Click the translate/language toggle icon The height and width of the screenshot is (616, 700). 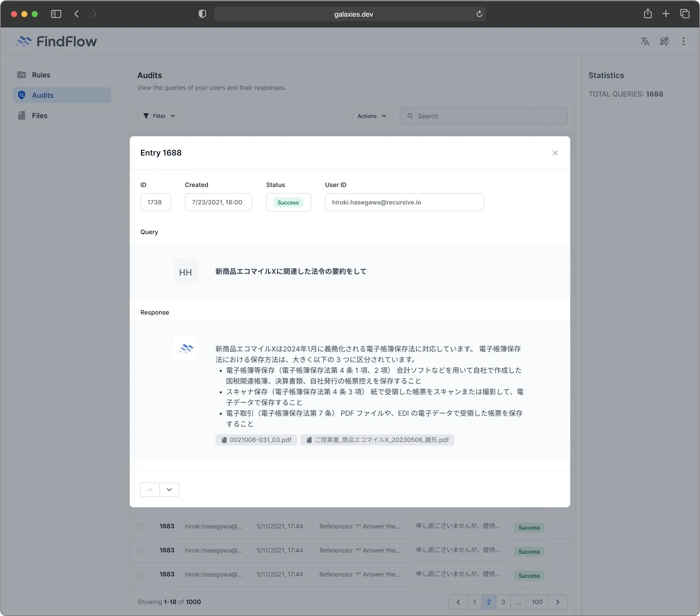point(645,41)
